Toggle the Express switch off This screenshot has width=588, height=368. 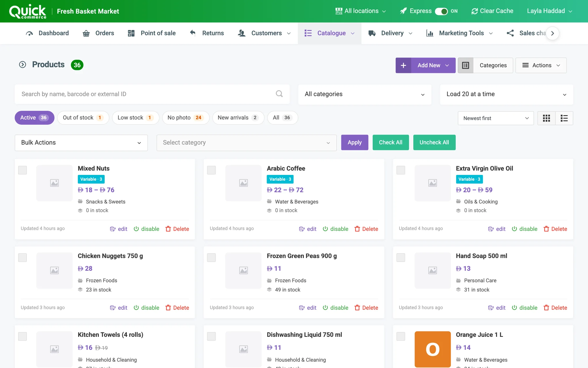click(441, 11)
